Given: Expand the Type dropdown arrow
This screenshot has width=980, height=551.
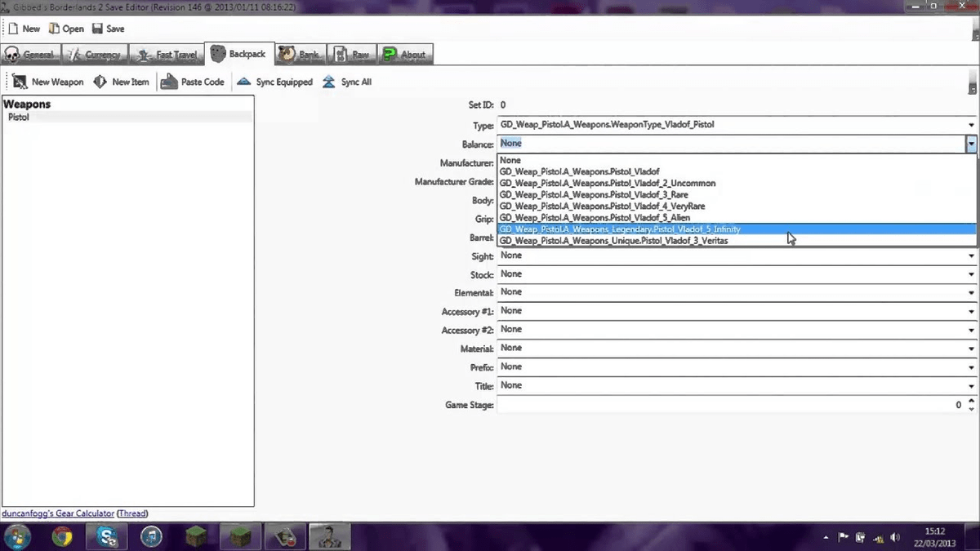Looking at the screenshot, I should (x=971, y=126).
